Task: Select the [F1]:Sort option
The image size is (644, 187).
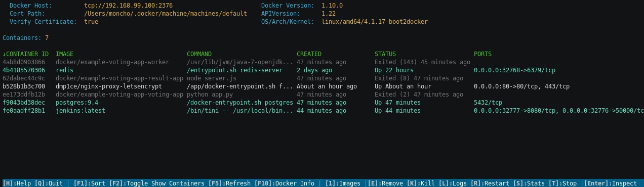Action: [x=90, y=183]
